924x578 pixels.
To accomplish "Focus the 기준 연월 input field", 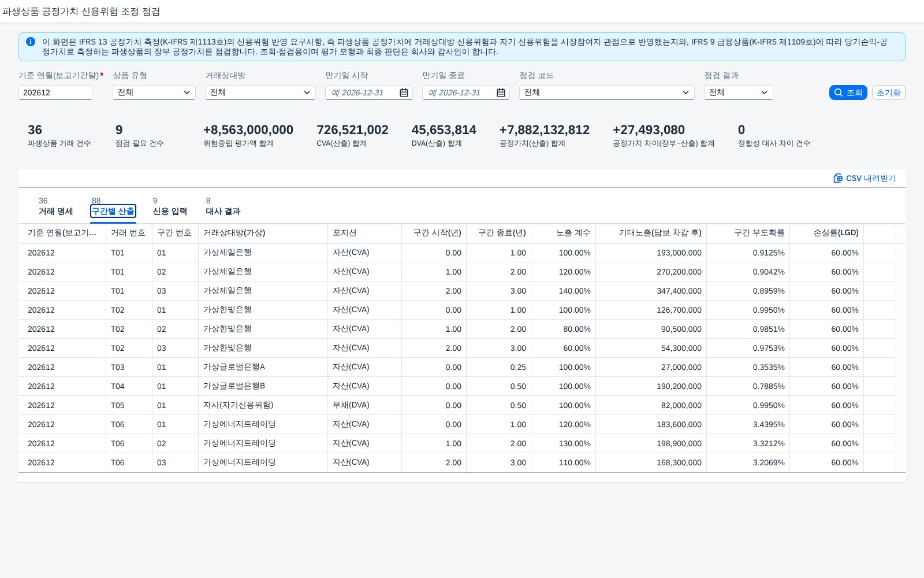I will (55, 92).
